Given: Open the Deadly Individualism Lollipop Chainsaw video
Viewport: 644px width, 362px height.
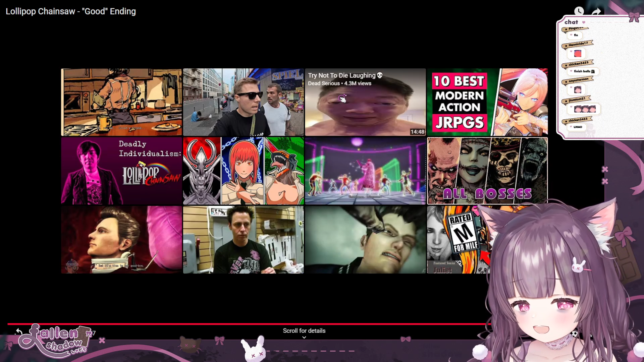Looking at the screenshot, I should tap(121, 171).
